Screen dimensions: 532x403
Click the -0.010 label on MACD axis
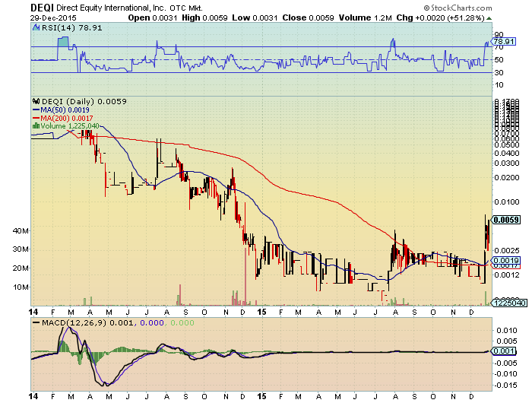pyautogui.click(x=505, y=374)
